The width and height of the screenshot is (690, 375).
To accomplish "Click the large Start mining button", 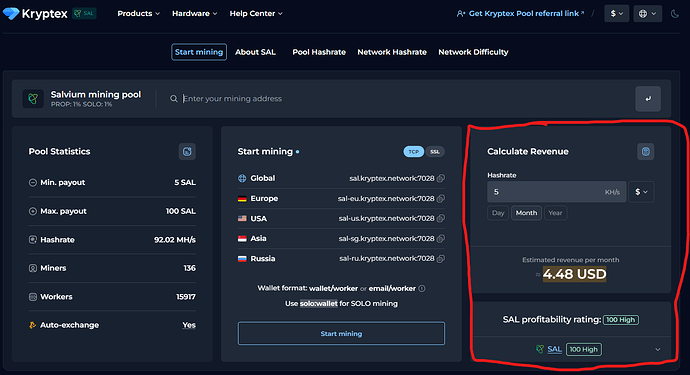I will [x=341, y=334].
